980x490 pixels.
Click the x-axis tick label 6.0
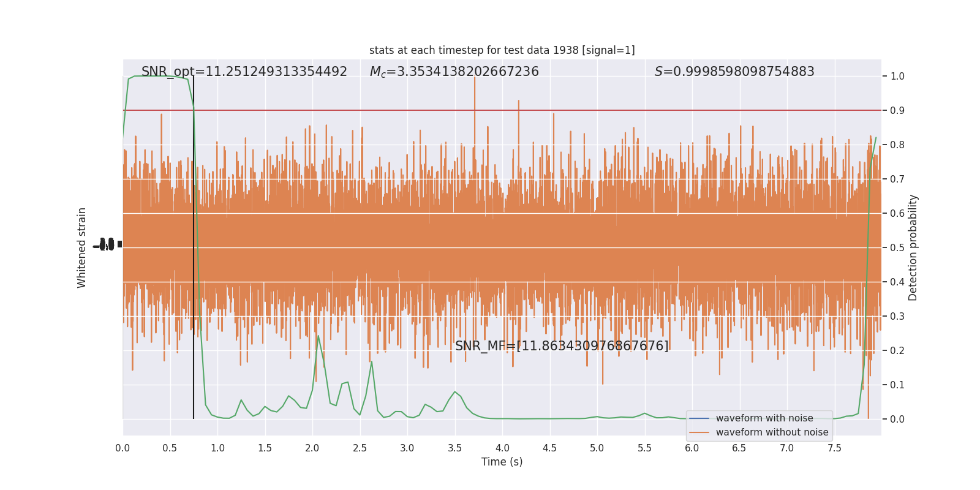(x=692, y=448)
